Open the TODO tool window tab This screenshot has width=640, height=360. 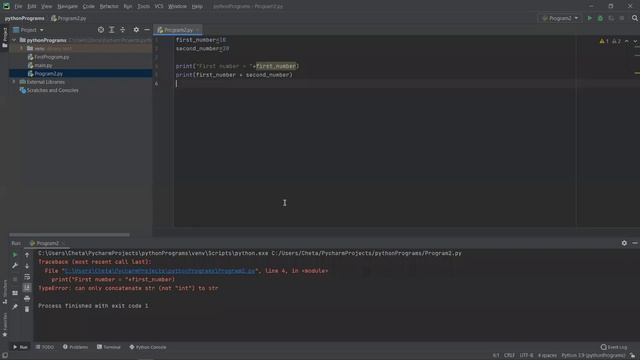(44, 347)
